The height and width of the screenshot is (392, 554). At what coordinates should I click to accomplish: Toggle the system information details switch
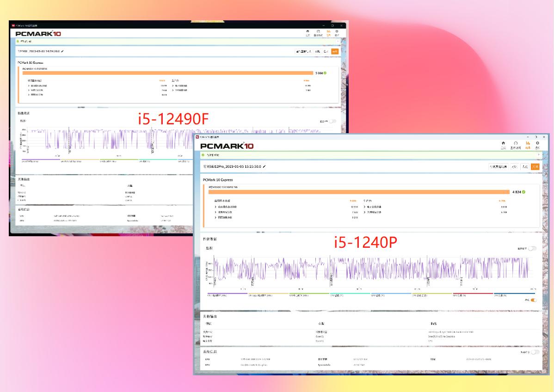(x=535, y=352)
